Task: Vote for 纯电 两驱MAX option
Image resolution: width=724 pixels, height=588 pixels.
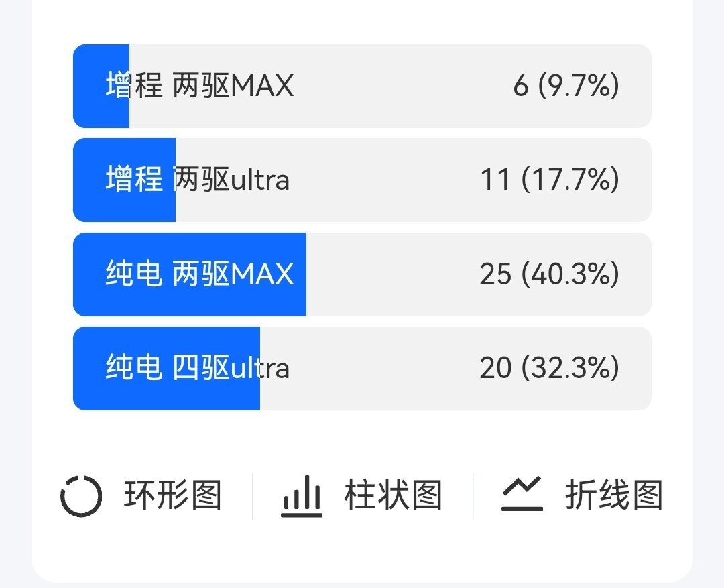Action: coord(362,275)
